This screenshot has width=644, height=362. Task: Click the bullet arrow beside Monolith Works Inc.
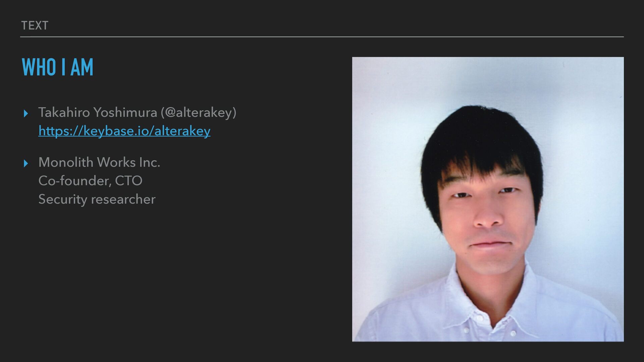coord(26,164)
